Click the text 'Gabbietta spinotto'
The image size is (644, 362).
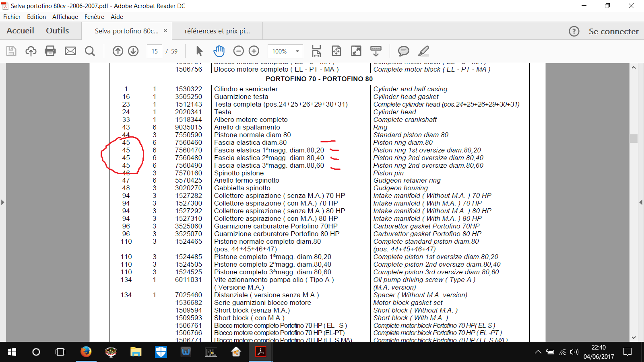click(x=242, y=188)
